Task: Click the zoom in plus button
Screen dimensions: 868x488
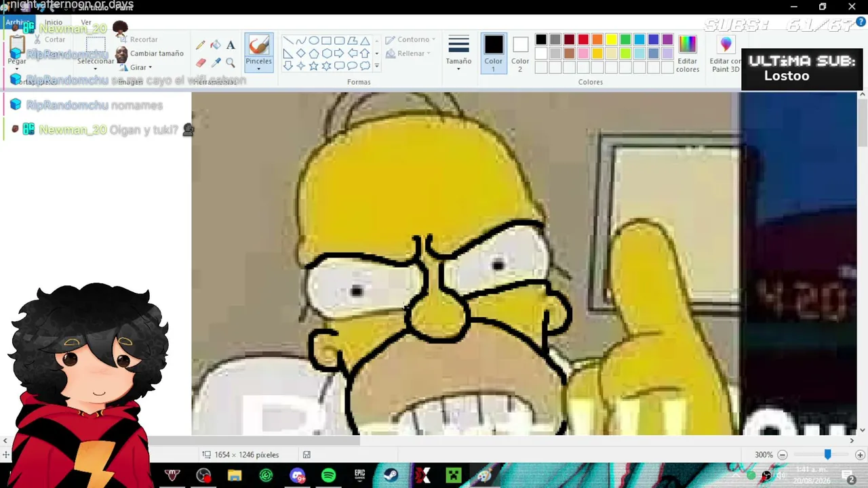Action: point(860,455)
